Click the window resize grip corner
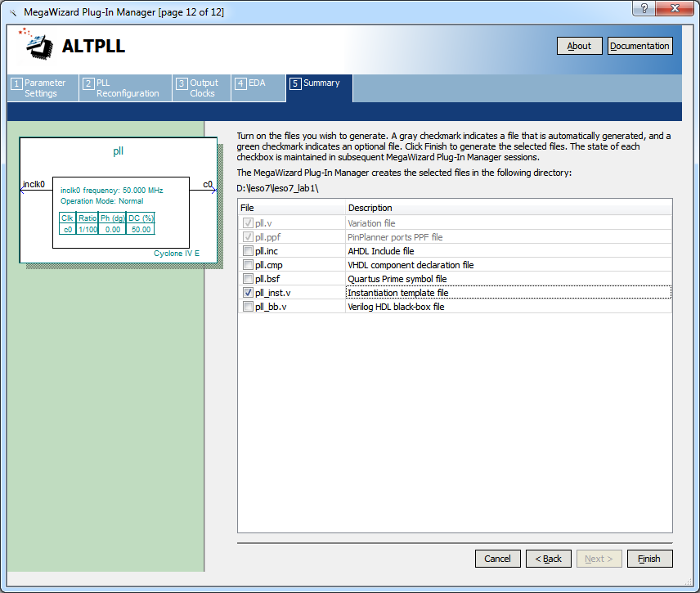700x593 pixels. (x=688, y=582)
